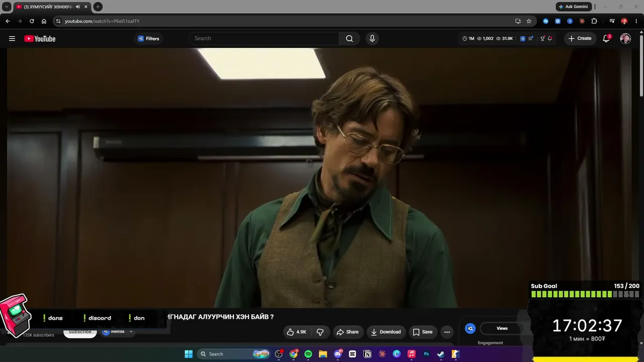Open the vidIQ list icon in stats bar

tap(531, 39)
